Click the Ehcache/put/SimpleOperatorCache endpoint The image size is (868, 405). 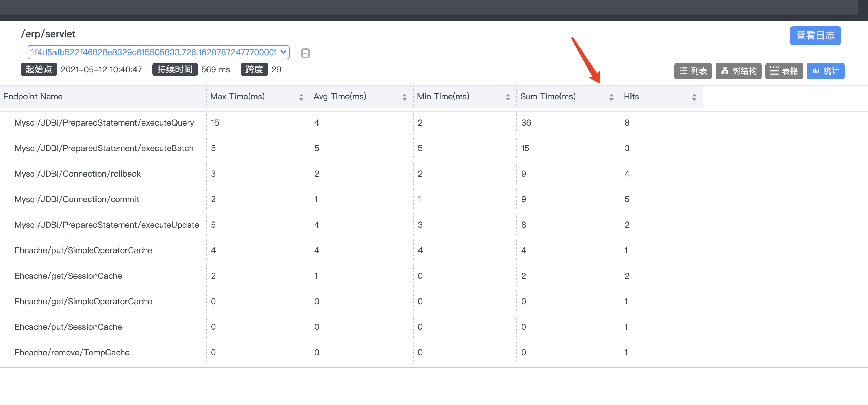click(83, 250)
